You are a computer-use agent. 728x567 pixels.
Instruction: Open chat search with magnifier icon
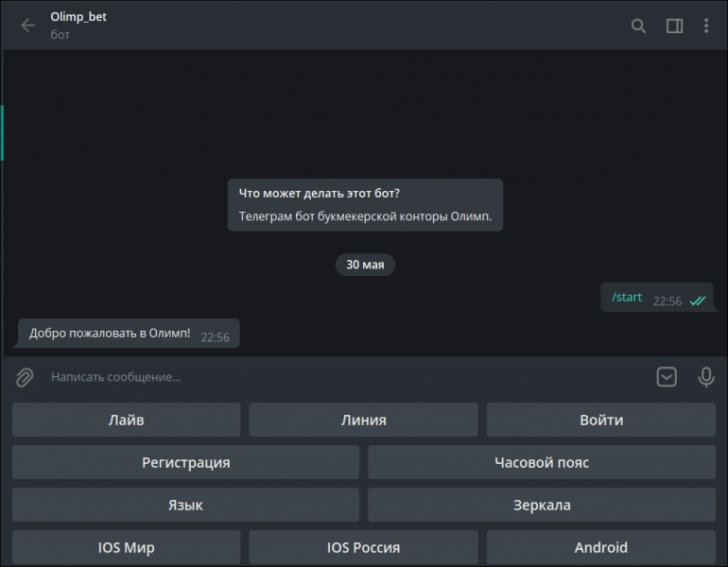(x=638, y=26)
